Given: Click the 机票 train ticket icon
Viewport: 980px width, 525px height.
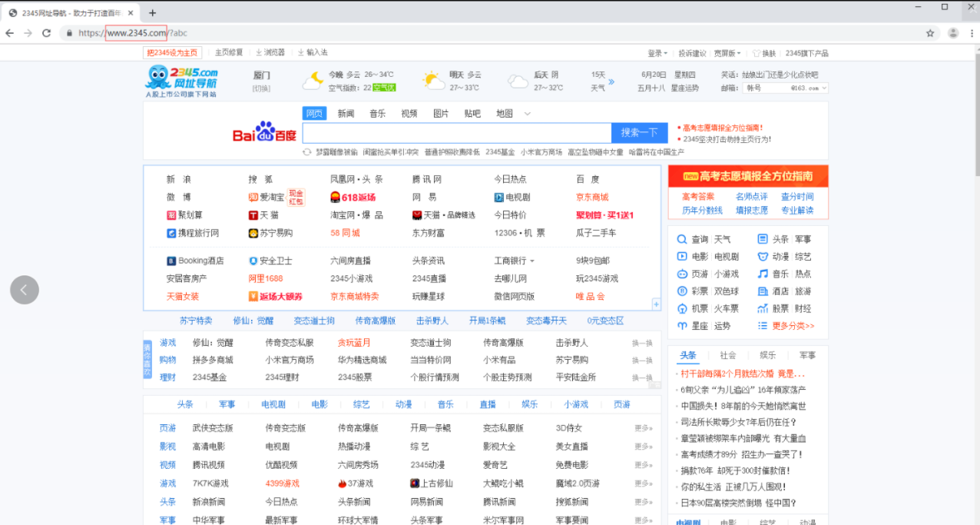Looking at the screenshot, I should 683,308.
